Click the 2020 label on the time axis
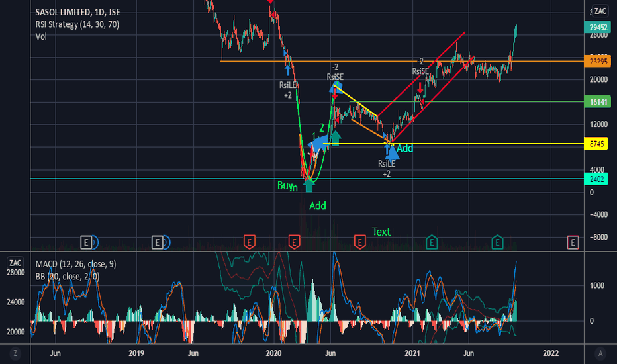Image resolution: width=617 pixels, height=364 pixels. point(273,353)
